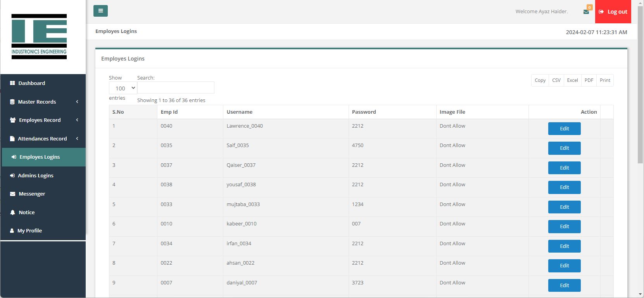The height and width of the screenshot is (298, 644).
Task: Open the Employes Logins menu item
Action: coord(40,157)
